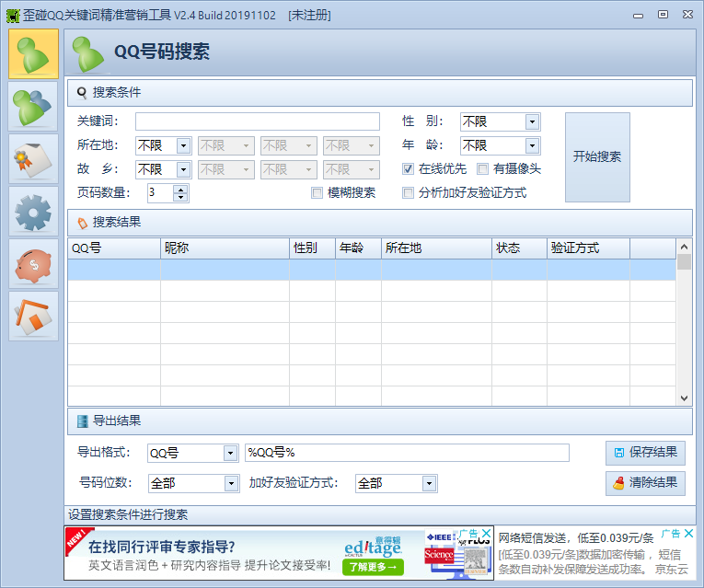Screen dimensions: 704x588
Task: Open 号码位数 dropdown
Action: tap(231, 483)
